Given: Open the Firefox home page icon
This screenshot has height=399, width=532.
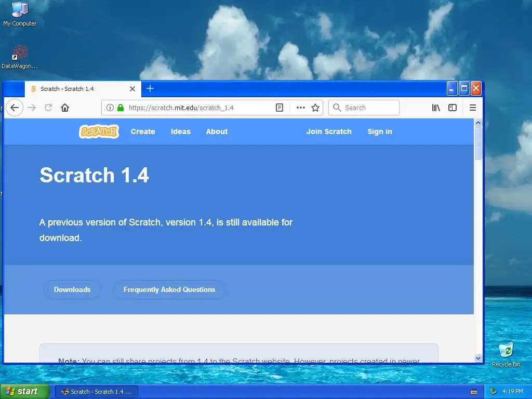Looking at the screenshot, I should (x=65, y=108).
